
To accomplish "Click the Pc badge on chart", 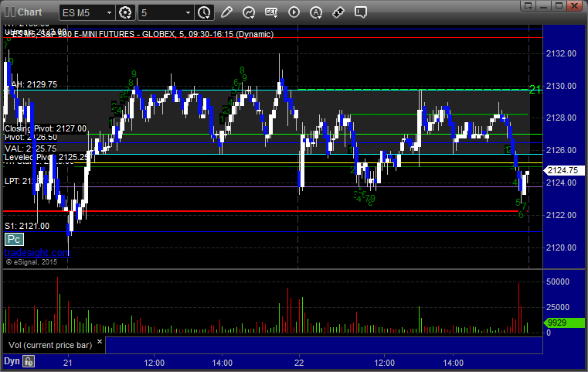I will 14,239.
